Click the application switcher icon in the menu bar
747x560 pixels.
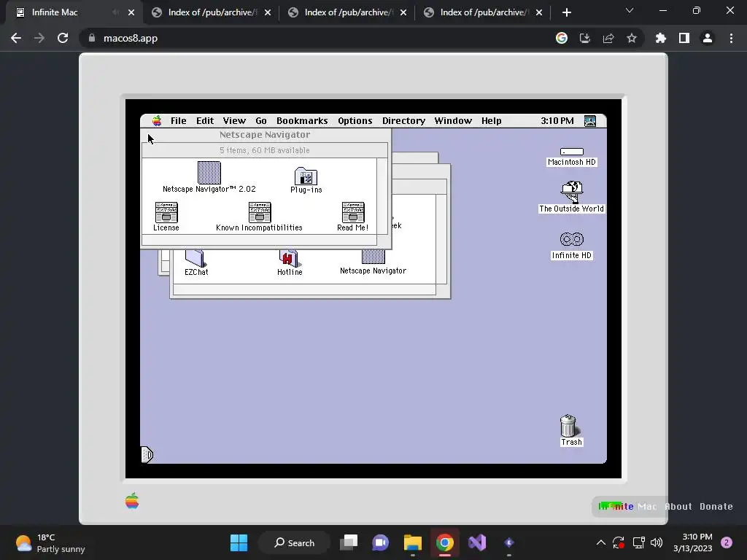point(589,120)
